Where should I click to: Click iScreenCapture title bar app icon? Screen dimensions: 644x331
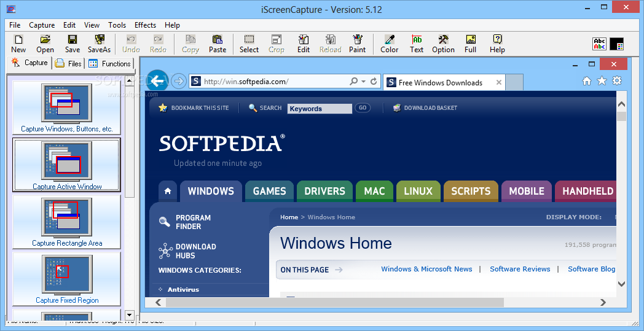11,9
